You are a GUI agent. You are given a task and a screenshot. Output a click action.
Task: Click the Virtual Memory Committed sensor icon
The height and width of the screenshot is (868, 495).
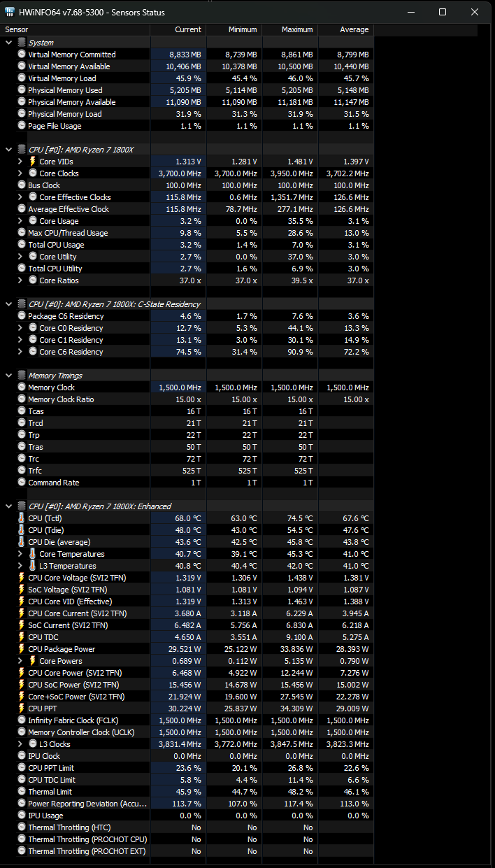click(22, 55)
